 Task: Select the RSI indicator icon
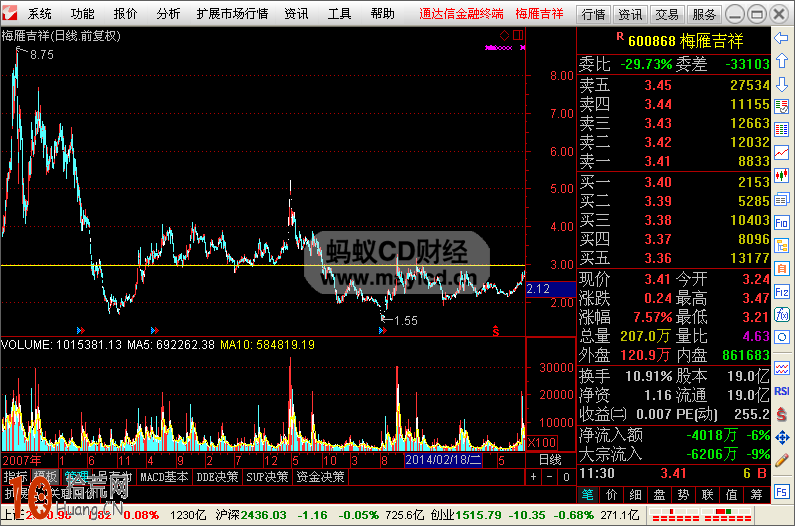coord(781,391)
